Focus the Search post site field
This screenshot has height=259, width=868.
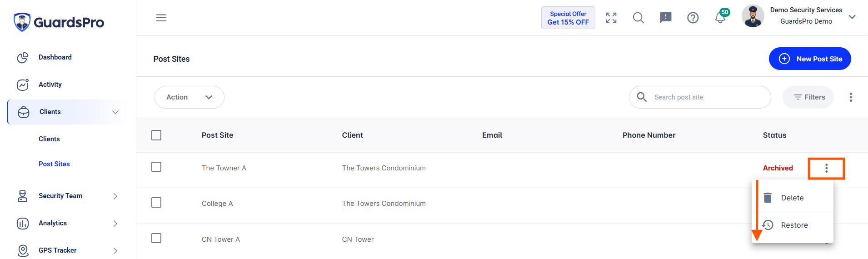[700, 97]
